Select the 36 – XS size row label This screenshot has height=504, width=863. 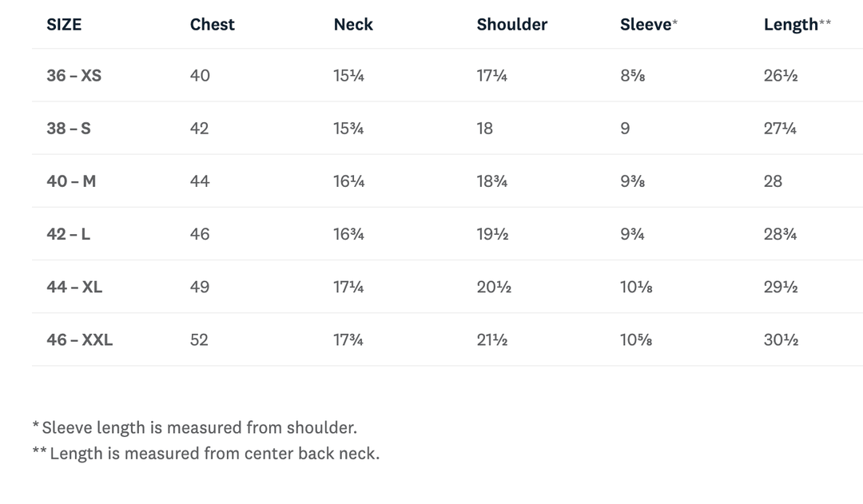[x=74, y=75]
